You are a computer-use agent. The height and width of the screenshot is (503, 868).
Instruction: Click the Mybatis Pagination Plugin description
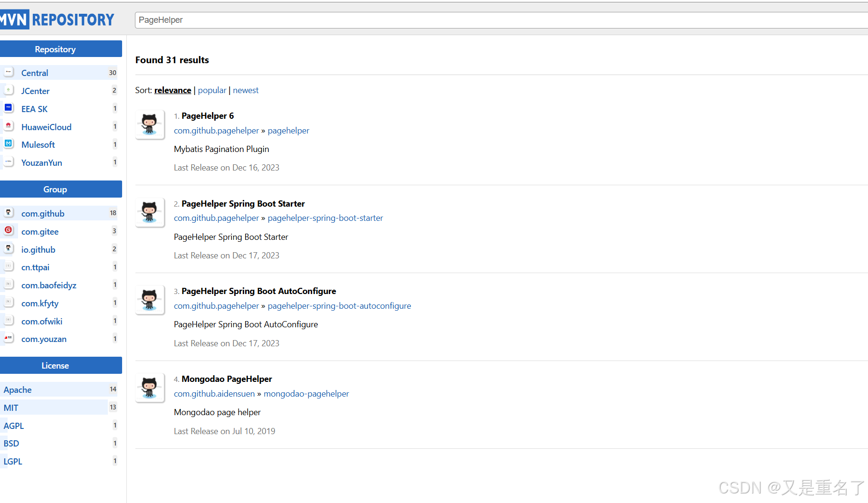pyautogui.click(x=221, y=149)
